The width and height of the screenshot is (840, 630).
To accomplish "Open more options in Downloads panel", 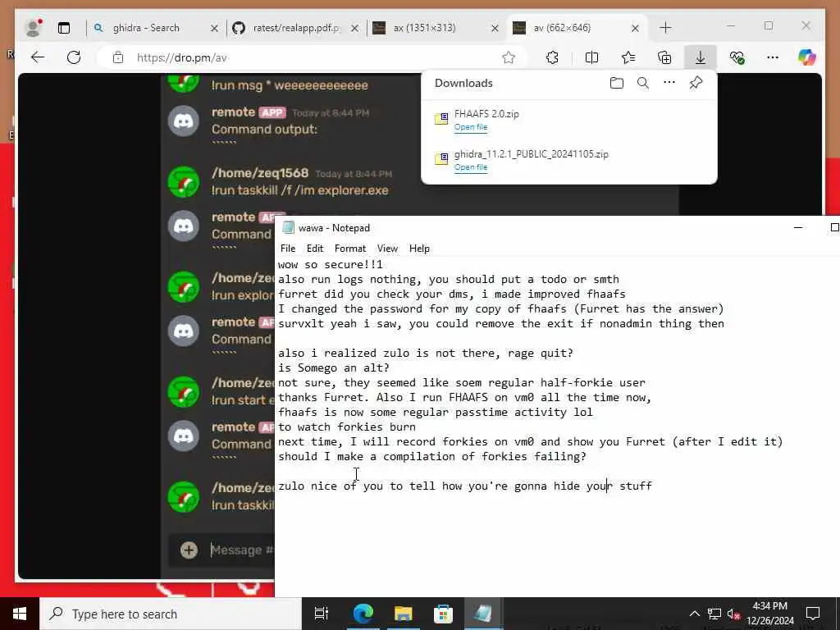I will click(x=669, y=83).
